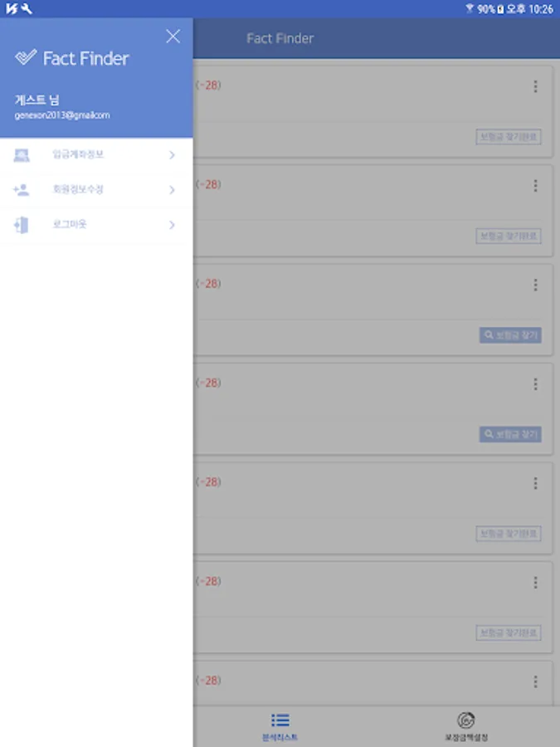Open the three-dot menu on the first card

[x=535, y=86]
